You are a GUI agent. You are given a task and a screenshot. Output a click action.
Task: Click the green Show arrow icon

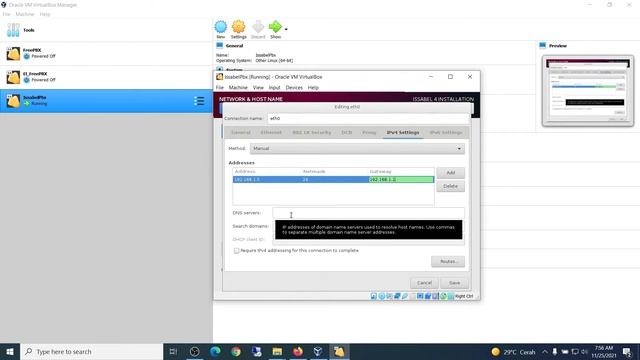click(276, 27)
